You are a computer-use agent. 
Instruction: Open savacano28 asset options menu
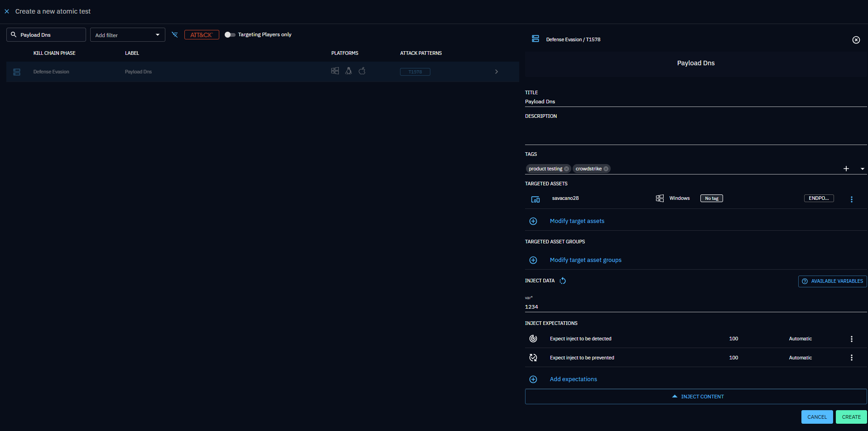851,199
